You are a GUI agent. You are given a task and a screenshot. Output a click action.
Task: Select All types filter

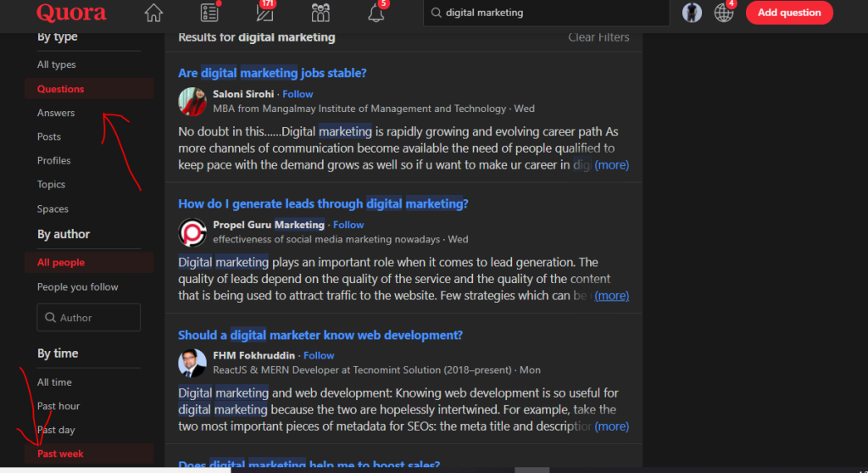point(57,64)
